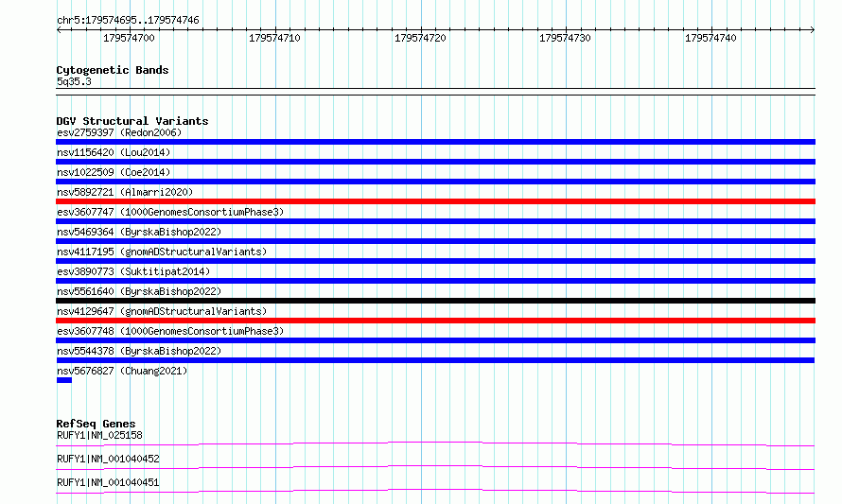Click the cytogenetic band 5q35.3 bar
This screenshot has height=504, width=842.
click(435, 92)
